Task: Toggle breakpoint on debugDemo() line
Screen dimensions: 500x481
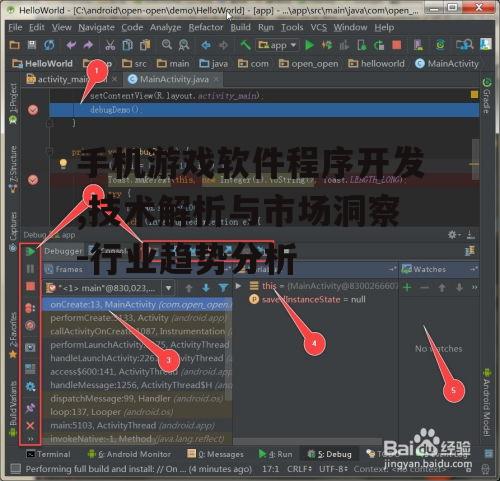Action: pyautogui.click(x=33, y=110)
